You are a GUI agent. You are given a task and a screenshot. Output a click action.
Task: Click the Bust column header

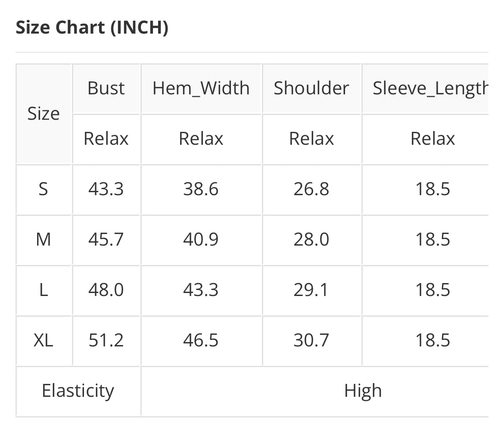coord(106,88)
